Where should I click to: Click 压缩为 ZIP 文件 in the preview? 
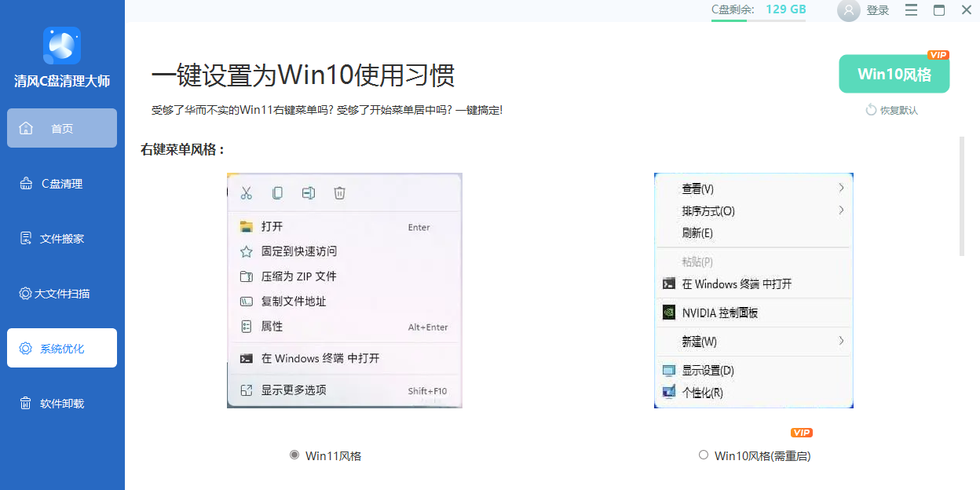point(298,276)
